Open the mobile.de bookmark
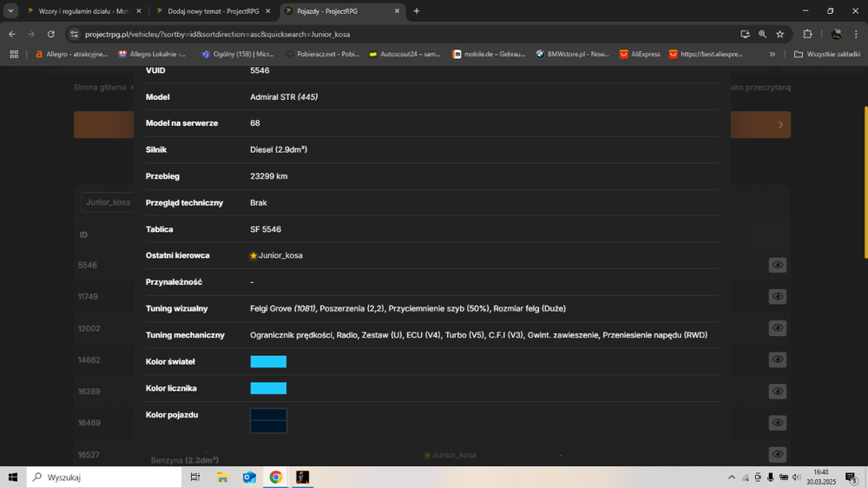The height and width of the screenshot is (488, 868). point(489,55)
